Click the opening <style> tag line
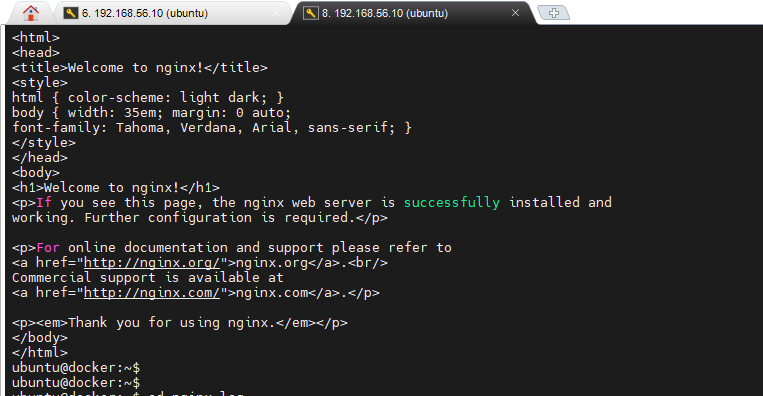 [x=40, y=83]
